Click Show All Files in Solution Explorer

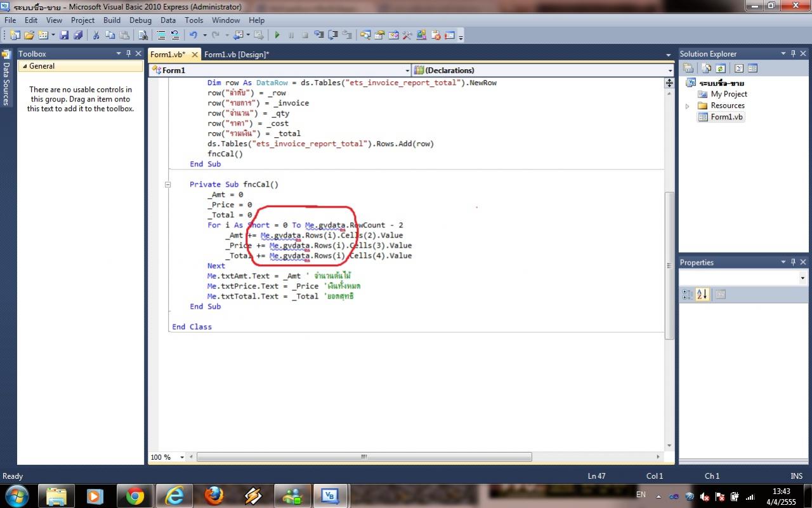click(x=705, y=69)
